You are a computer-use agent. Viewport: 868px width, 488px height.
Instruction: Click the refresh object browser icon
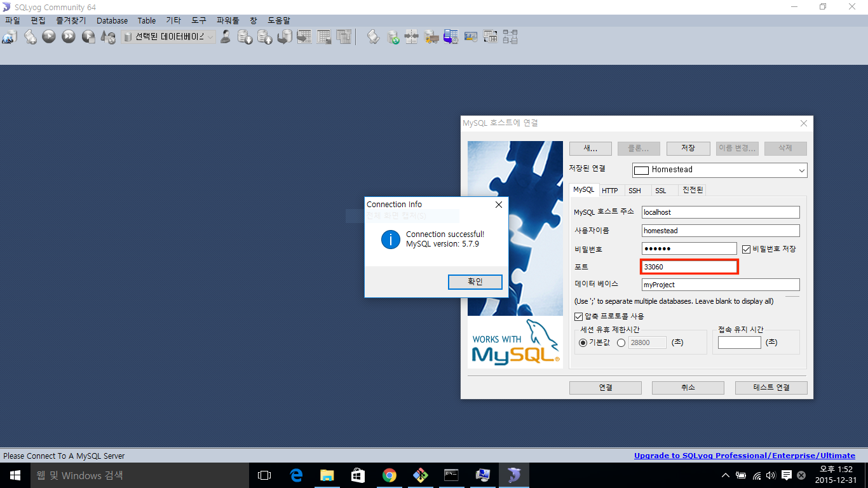point(108,37)
